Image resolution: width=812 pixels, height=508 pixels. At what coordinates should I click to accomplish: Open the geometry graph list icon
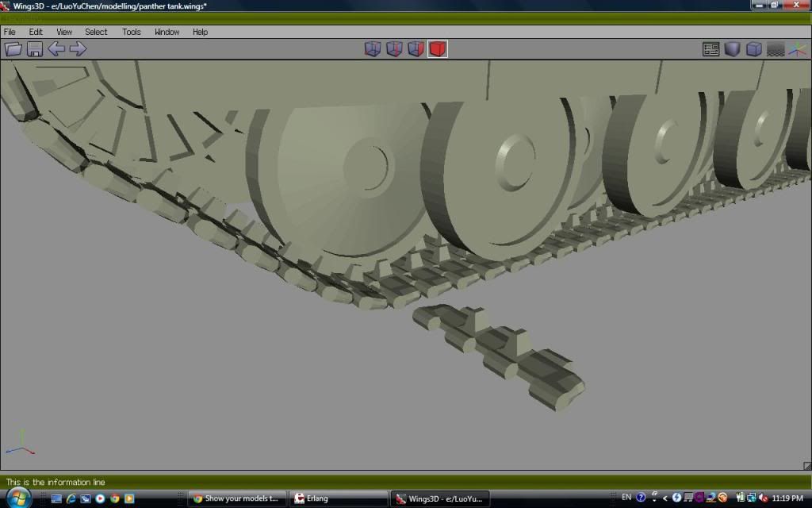(710, 49)
